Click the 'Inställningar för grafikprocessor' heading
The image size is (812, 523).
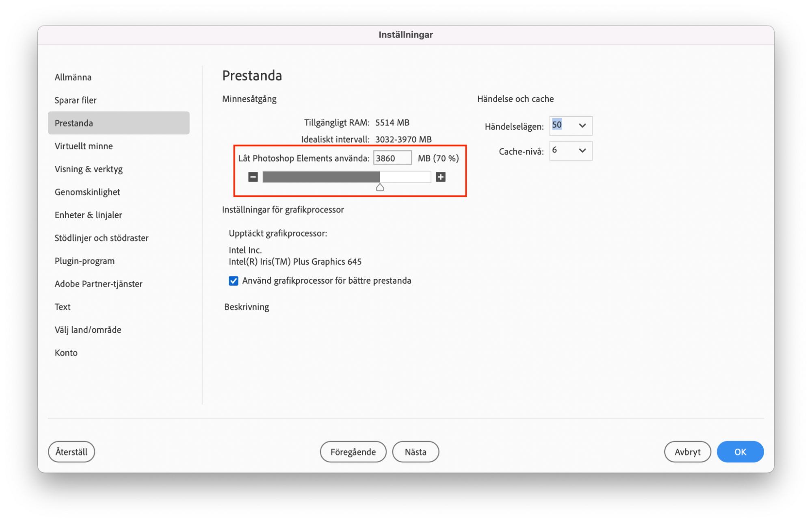point(283,210)
